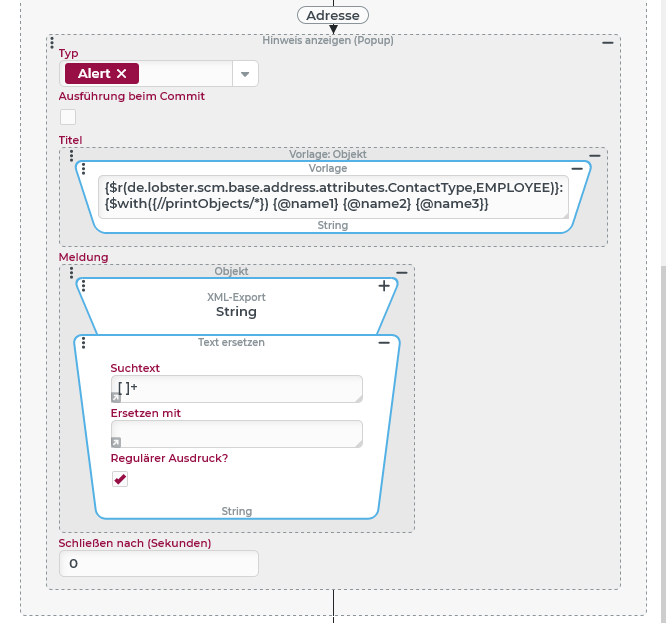Open the options menu of the Vorlage block
The height and width of the screenshot is (623, 666).
pos(83,169)
